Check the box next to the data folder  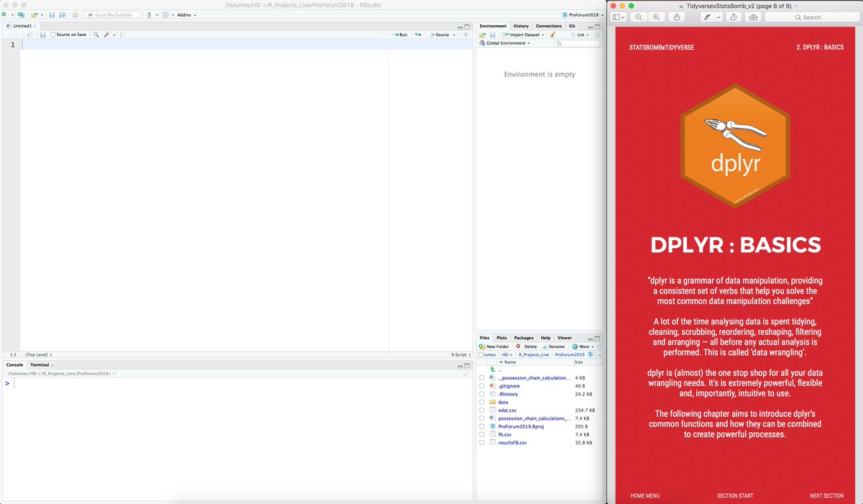[x=481, y=402]
